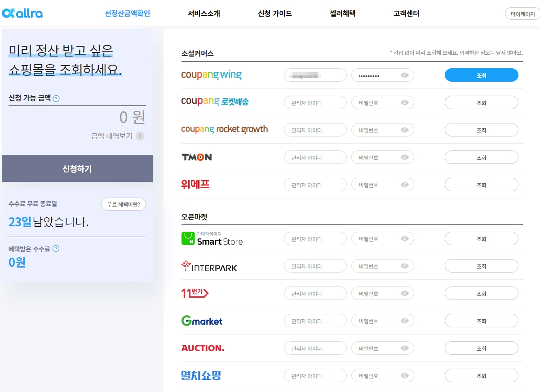Open the 선정산금액확인 menu
Image resolution: width=540 pixels, height=392 pixels.
[127, 13]
